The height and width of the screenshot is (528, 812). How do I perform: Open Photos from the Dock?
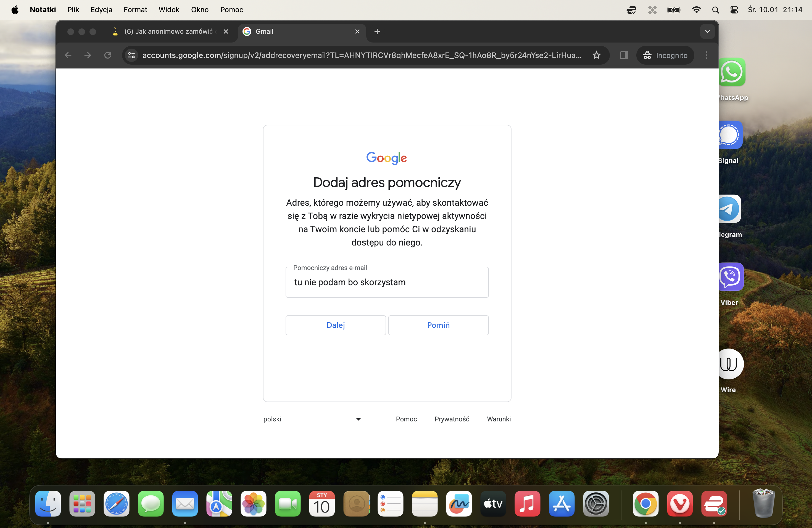point(253,503)
